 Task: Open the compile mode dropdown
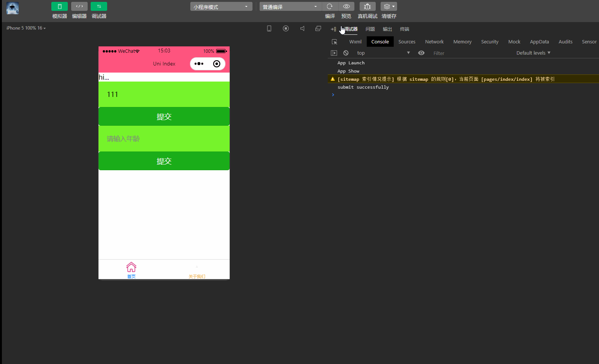point(290,7)
